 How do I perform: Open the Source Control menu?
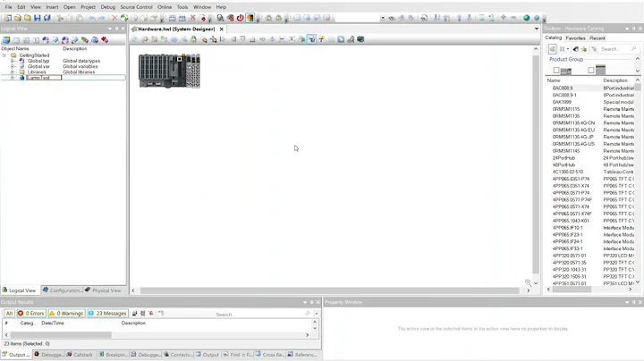[x=136, y=7]
